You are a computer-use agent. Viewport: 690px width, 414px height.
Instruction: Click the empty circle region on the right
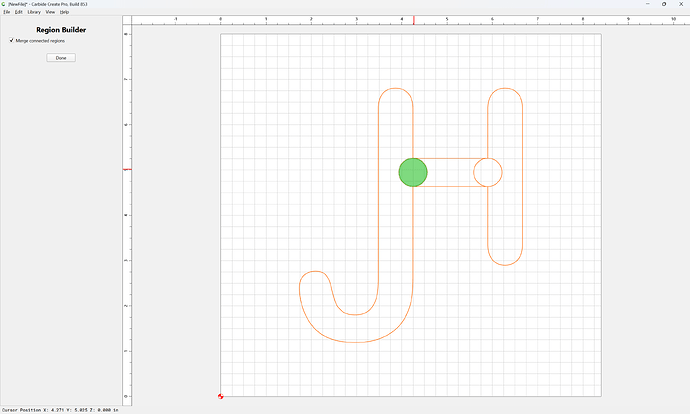(x=488, y=172)
